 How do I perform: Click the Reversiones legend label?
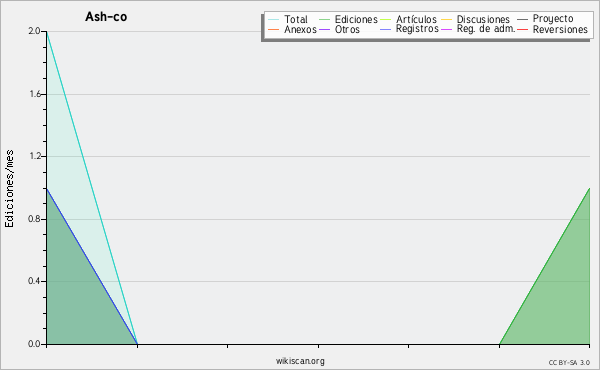(x=560, y=29)
